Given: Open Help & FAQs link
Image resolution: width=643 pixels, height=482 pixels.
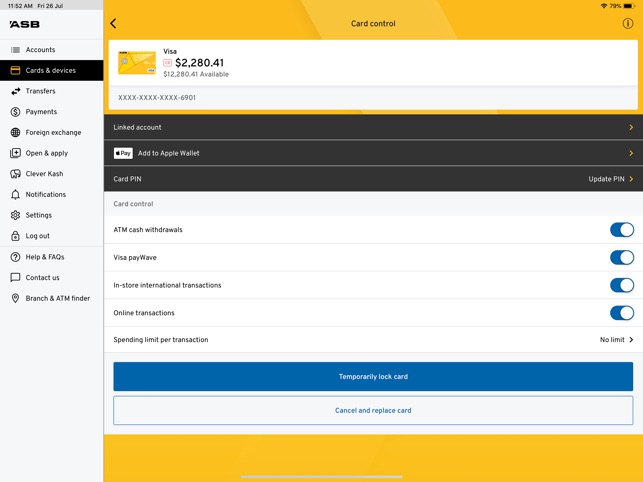Looking at the screenshot, I should [x=45, y=257].
